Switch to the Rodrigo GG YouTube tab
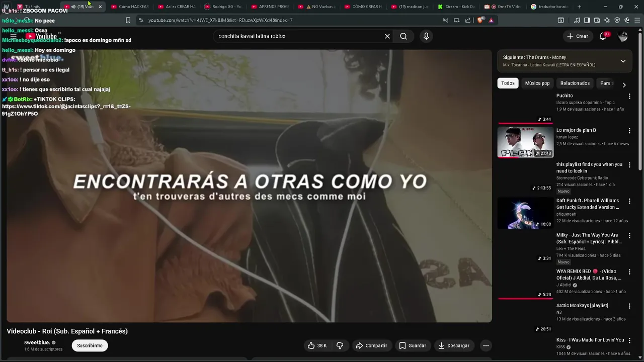This screenshot has width=644, height=362. point(223,7)
